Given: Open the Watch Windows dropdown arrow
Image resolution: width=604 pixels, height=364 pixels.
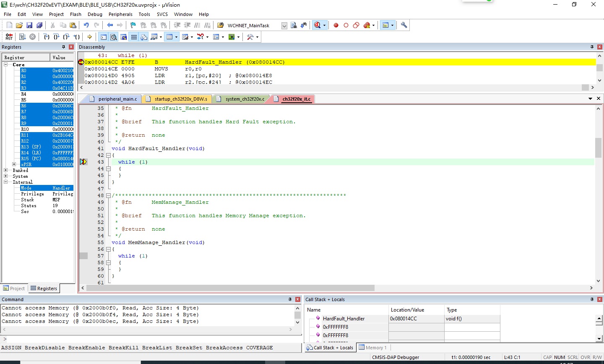Looking at the screenshot, I should click(x=161, y=37).
